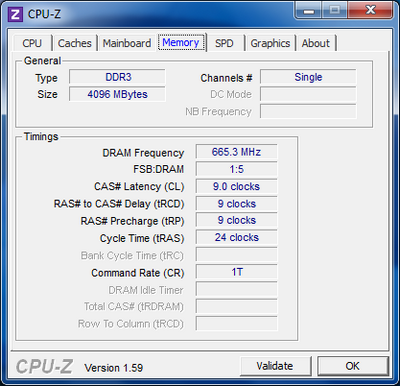Select the Mainboard tab
Image resolution: width=400 pixels, height=386 pixels.
click(127, 43)
